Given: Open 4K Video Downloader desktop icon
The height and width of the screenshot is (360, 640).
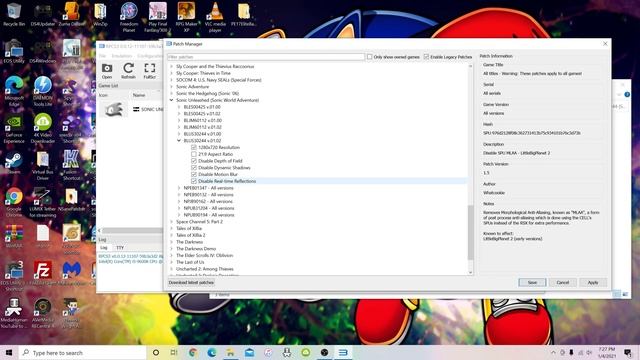Looking at the screenshot, I should pos(42,128).
